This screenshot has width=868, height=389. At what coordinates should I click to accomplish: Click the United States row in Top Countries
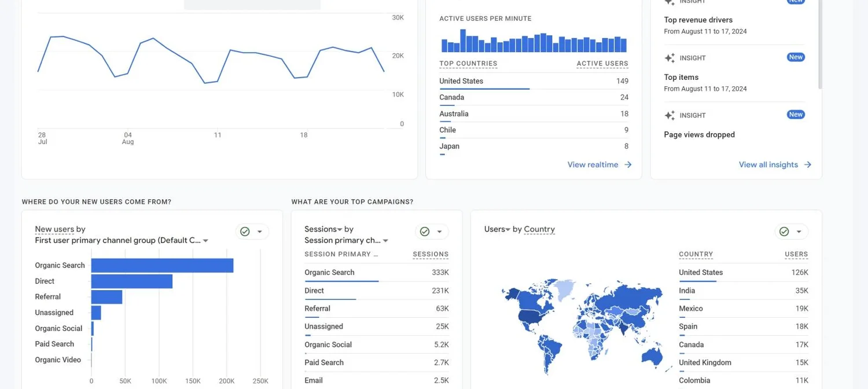click(x=534, y=82)
